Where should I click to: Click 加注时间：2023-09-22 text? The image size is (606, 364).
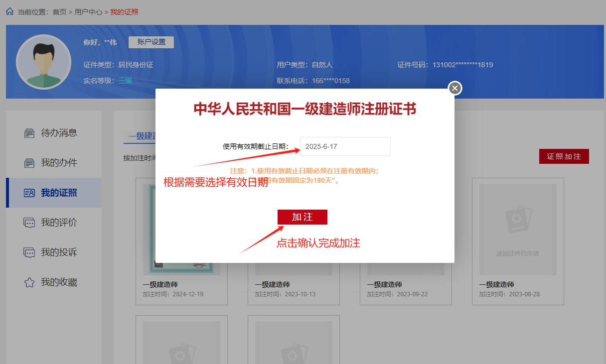coord(397,294)
